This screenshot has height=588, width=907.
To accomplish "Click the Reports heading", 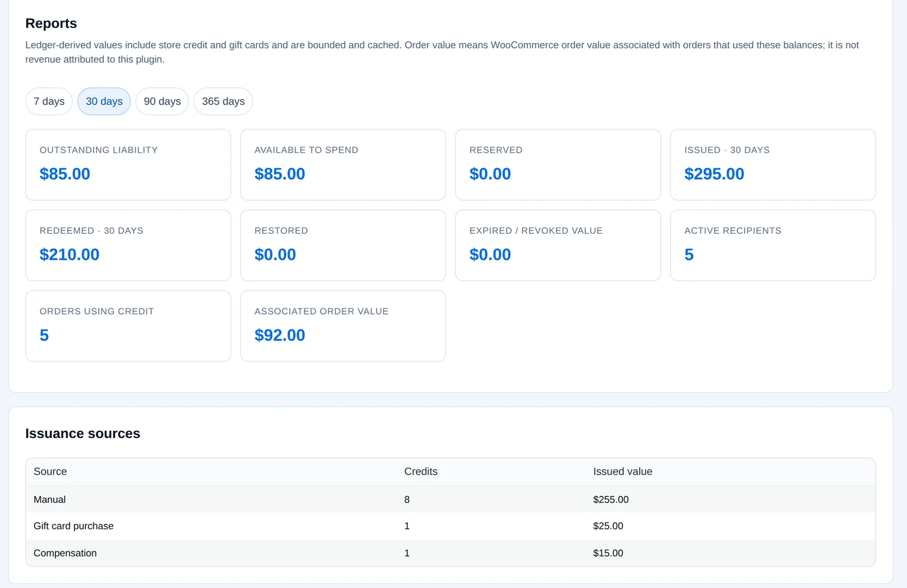I will coord(51,24).
